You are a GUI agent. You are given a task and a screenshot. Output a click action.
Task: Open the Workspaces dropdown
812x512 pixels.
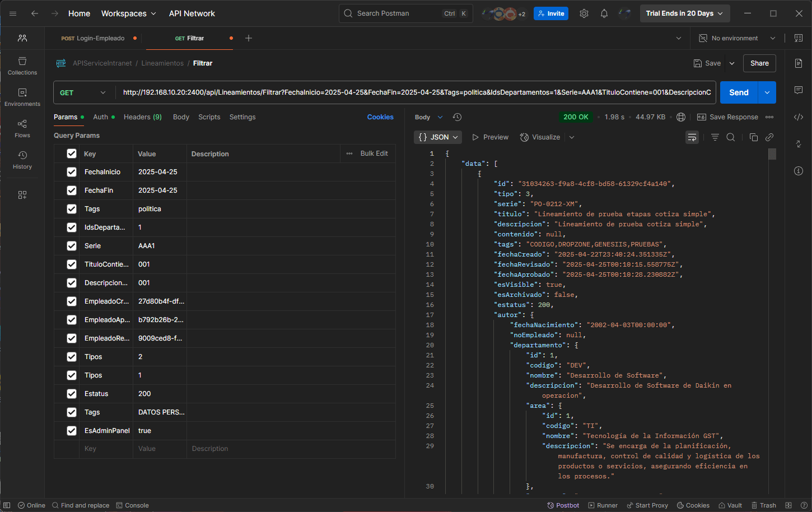(x=128, y=13)
